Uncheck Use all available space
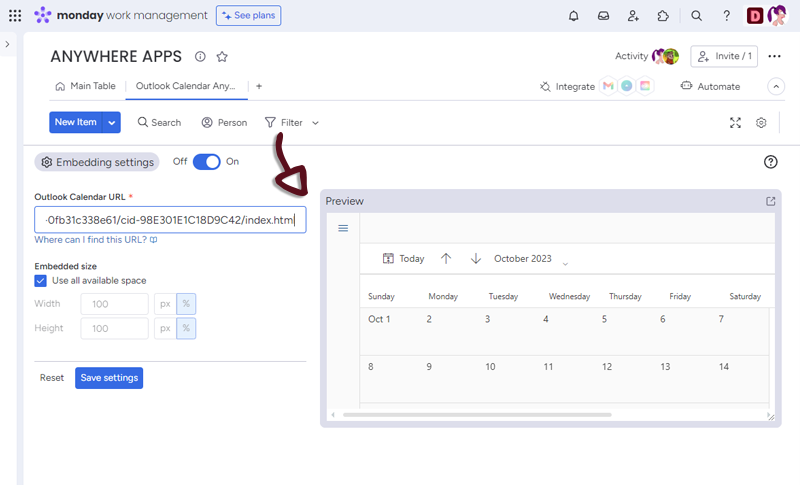This screenshot has height=485, width=800. (41, 281)
